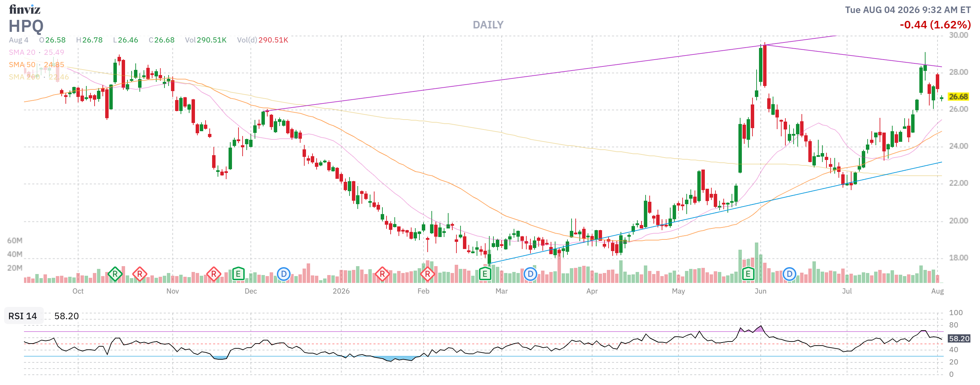Viewport: 980px width, 385px height.
Task: Click the 2026 label on the time axis
Action: point(341,291)
